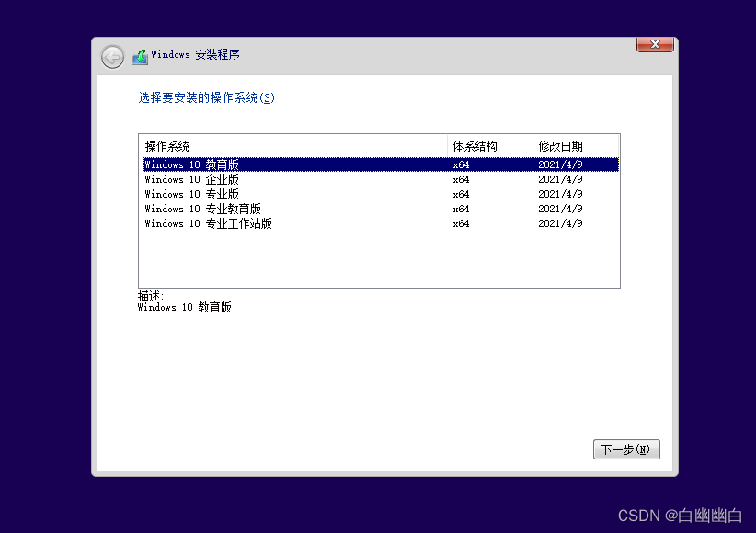The image size is (756, 533).
Task: Select the Windows 10 教育版 row
Action: tap(381, 164)
